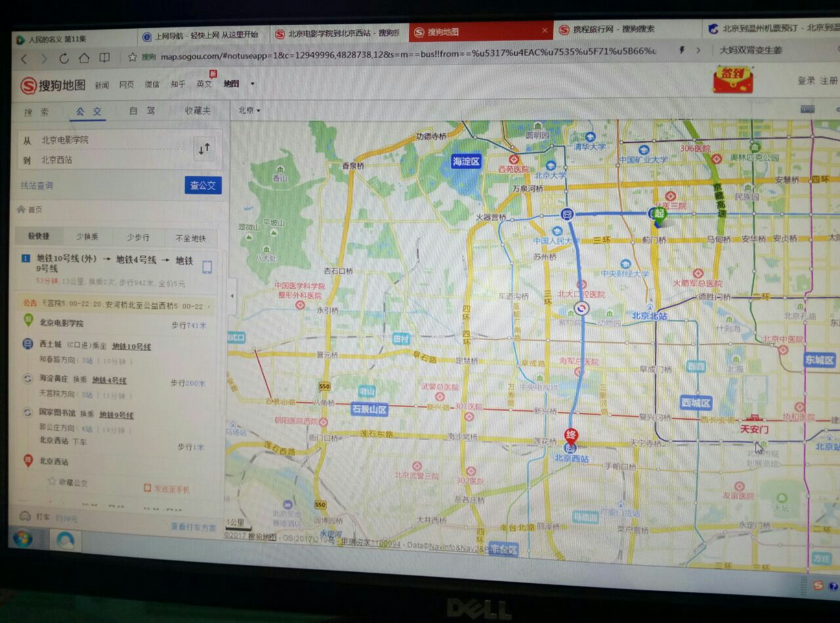Viewport: 840px width, 623px height.
Task: Click the Windows Start button
Action: coord(22,539)
